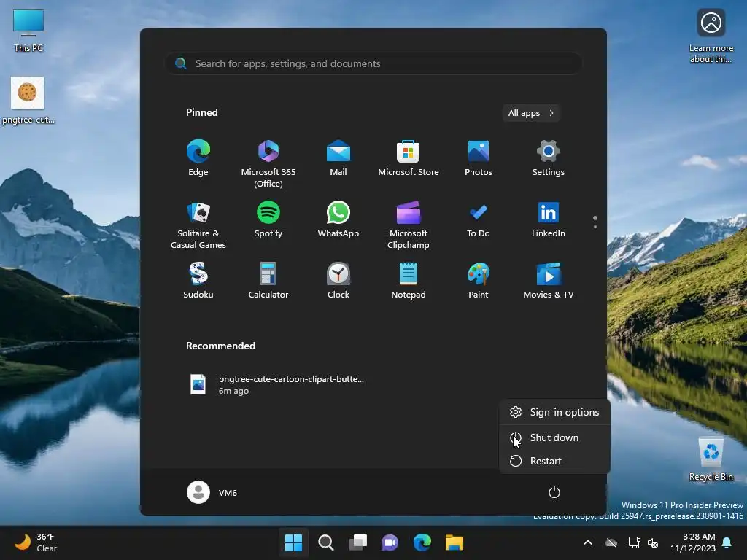Open Edge from the taskbar
Image resolution: width=747 pixels, height=560 pixels.
(422, 542)
